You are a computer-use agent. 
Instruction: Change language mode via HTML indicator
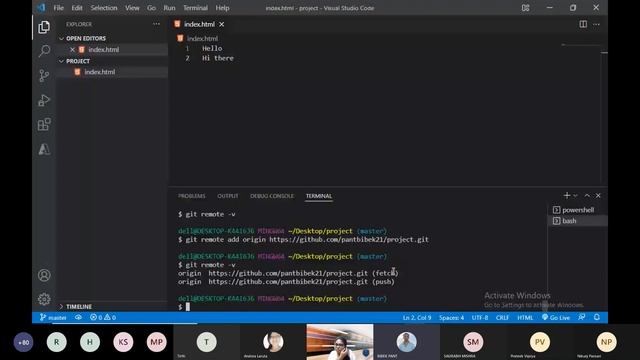[x=525, y=318]
